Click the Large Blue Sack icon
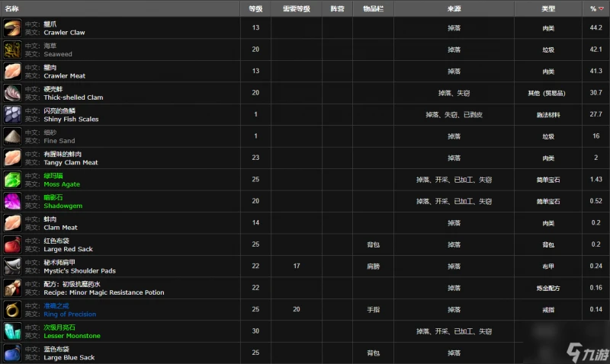The width and height of the screenshot is (610, 364). pyautogui.click(x=12, y=353)
